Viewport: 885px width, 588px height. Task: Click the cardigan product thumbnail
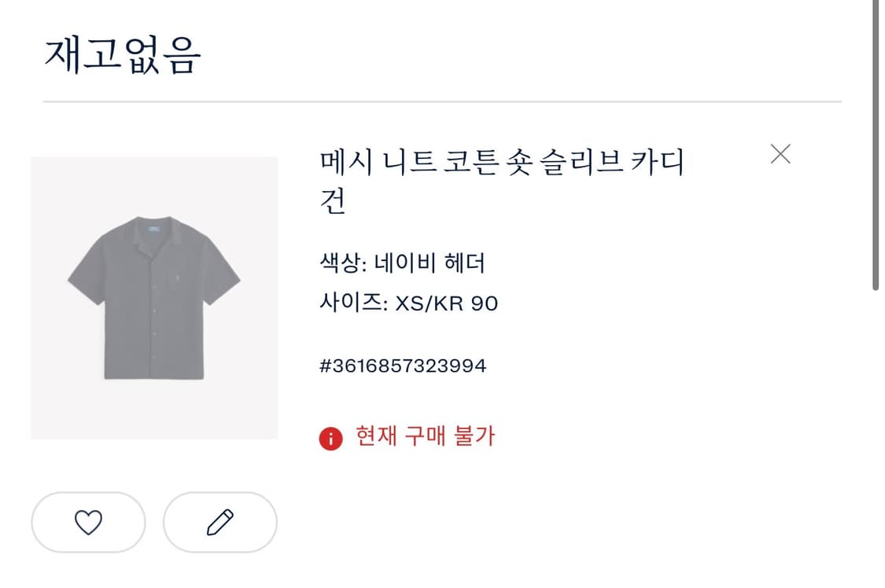[x=154, y=299]
